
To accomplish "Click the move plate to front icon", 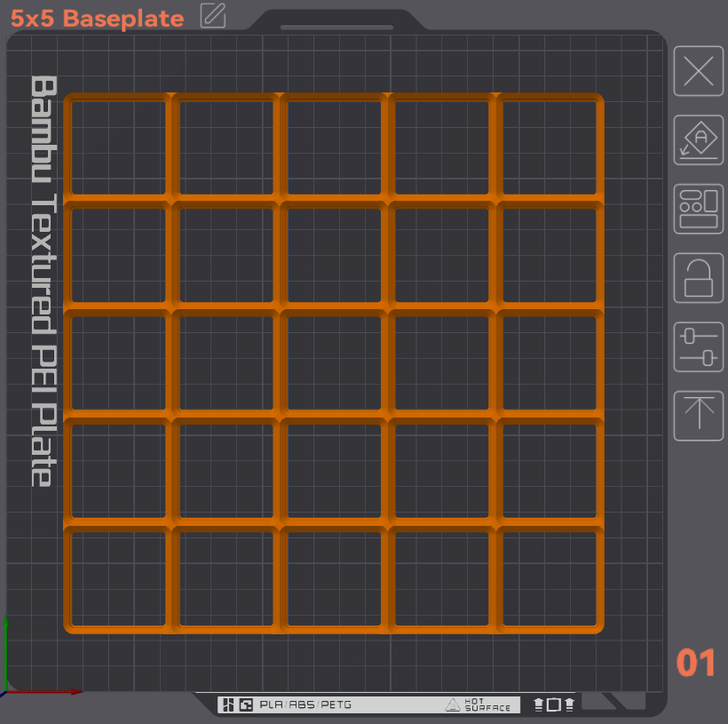I will [x=699, y=415].
